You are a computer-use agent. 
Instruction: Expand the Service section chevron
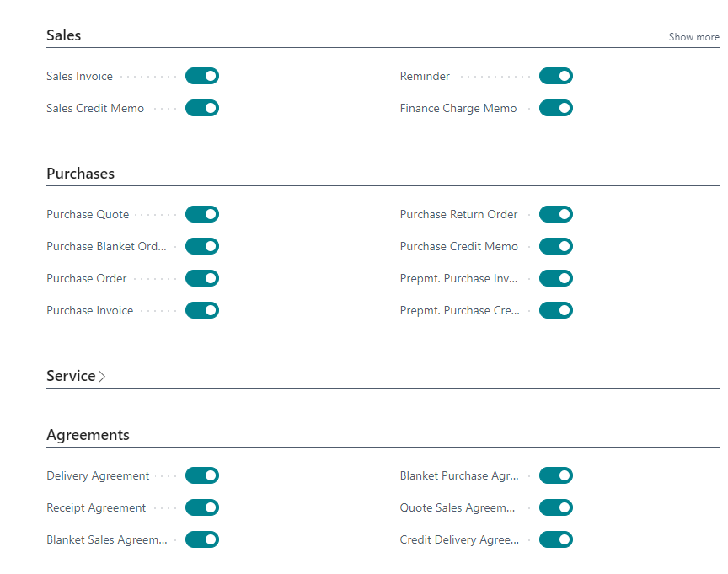[102, 377]
